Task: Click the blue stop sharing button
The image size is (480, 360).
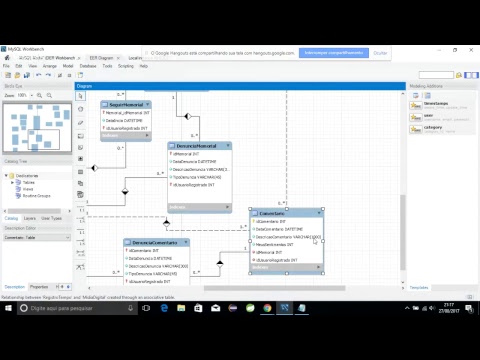Action: [334, 53]
